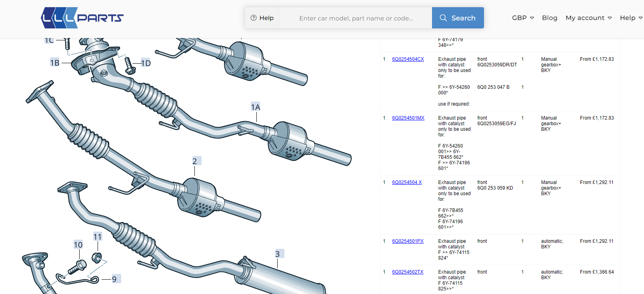Select diagram part number 2
This screenshot has width=644, height=294.
(195, 161)
